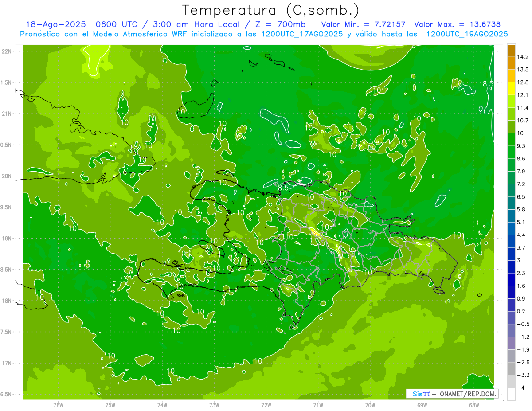The width and height of the screenshot is (532, 411).
Task: Pick the teal swatch between 6.5 and 5.8
Action: [511, 203]
